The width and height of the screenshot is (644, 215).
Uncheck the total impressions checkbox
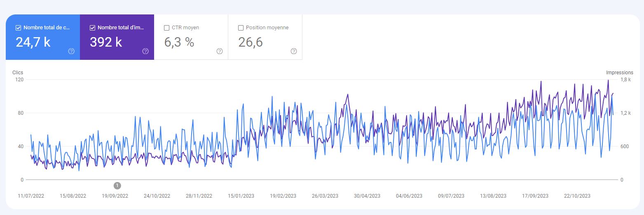tap(92, 28)
